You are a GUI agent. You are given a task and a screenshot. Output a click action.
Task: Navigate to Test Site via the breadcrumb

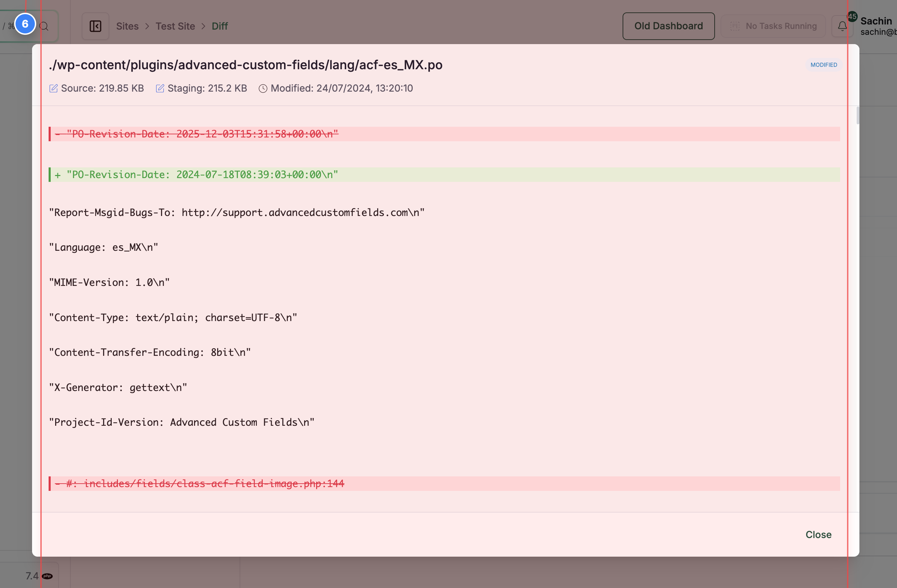[x=175, y=26]
